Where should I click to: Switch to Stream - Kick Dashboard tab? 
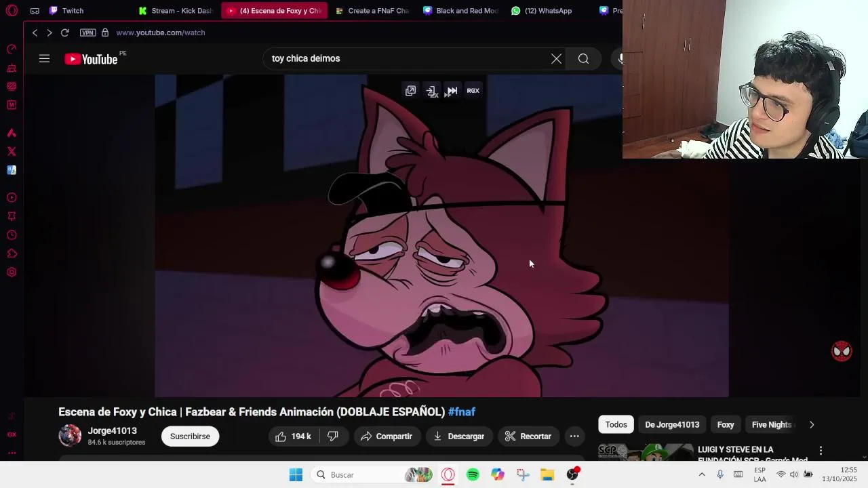point(175,11)
